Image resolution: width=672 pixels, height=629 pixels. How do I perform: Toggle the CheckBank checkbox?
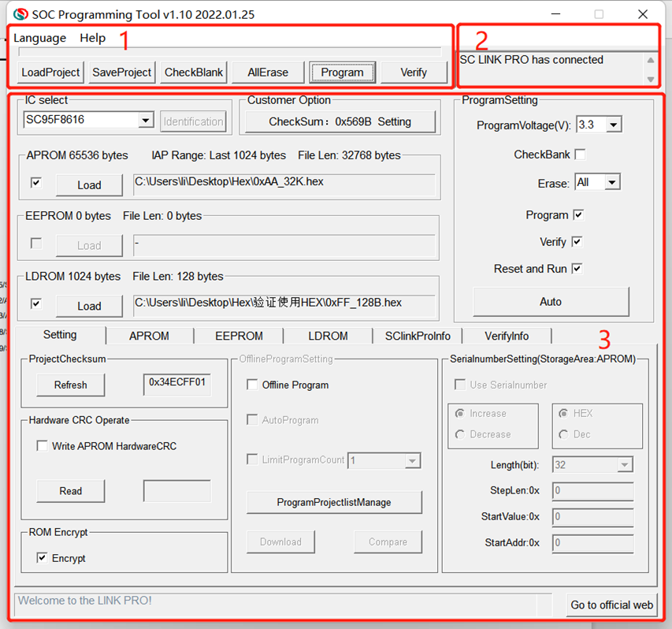point(580,154)
